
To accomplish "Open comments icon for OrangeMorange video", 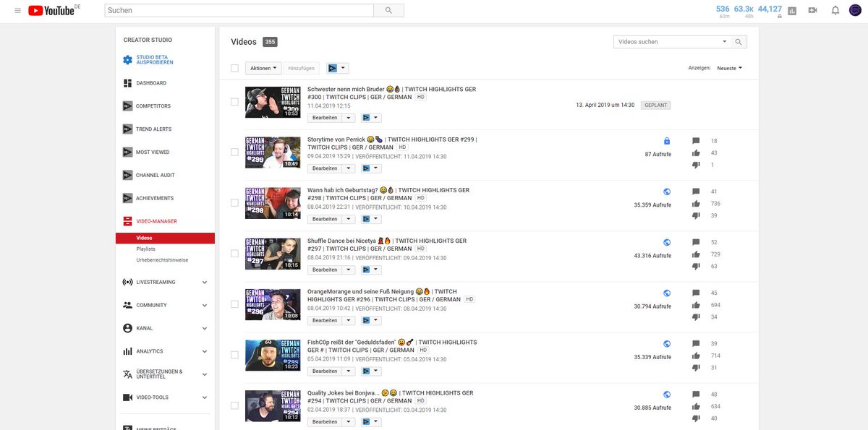I will 696,293.
